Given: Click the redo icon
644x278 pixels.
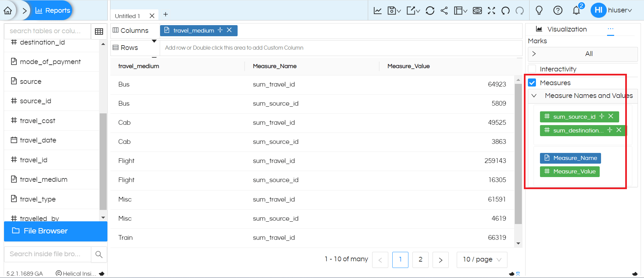Looking at the screenshot, I should [520, 11].
